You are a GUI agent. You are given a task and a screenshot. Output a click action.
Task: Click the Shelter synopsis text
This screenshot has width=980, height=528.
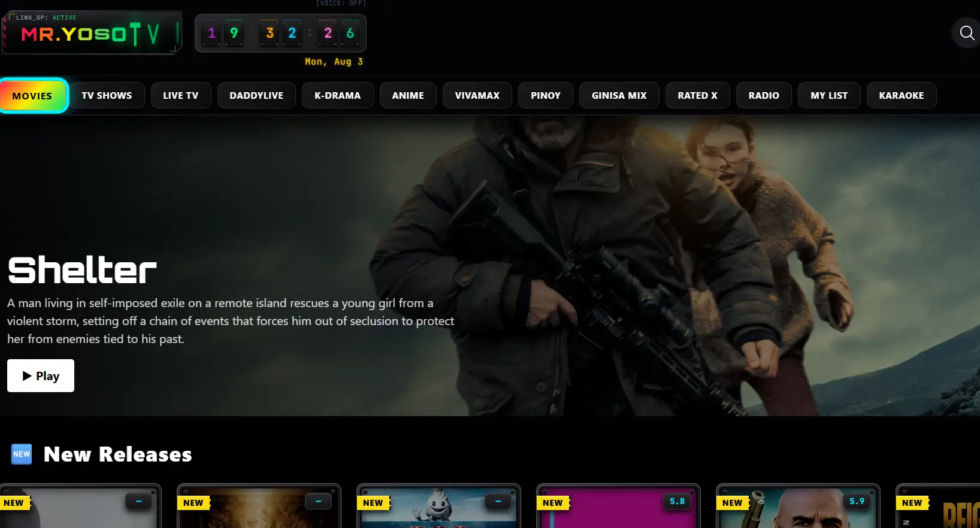pyautogui.click(x=231, y=321)
